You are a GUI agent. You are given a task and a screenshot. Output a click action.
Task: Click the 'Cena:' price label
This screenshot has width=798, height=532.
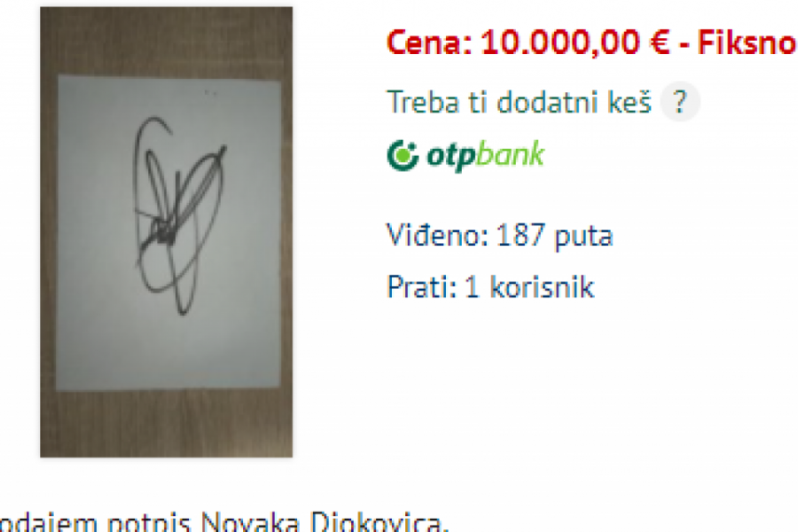click(429, 43)
